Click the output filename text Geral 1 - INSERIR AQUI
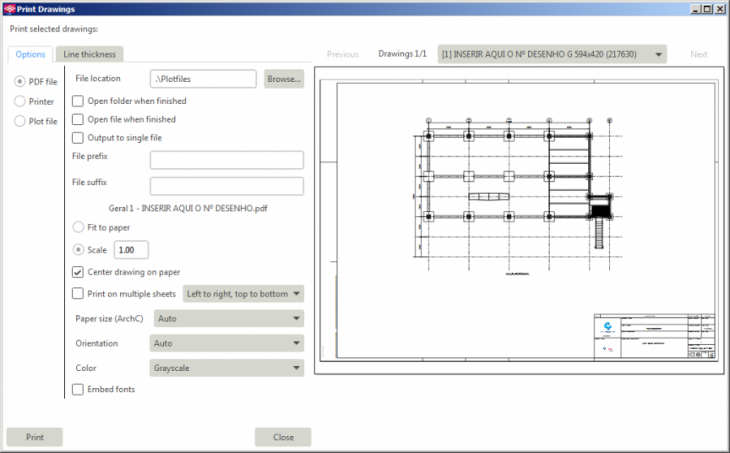This screenshot has height=453, width=730. point(188,208)
